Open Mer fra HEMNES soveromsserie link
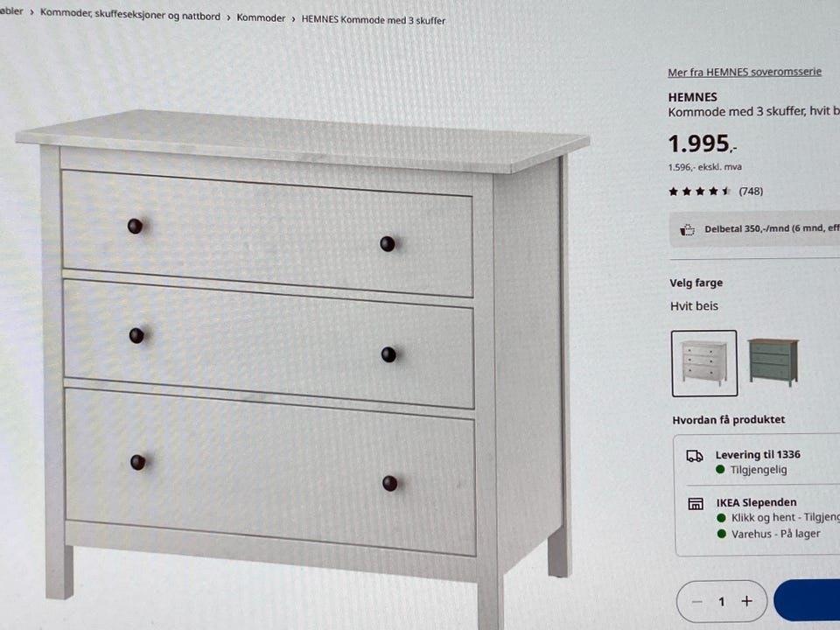The height and width of the screenshot is (630, 840). pyautogui.click(x=744, y=73)
